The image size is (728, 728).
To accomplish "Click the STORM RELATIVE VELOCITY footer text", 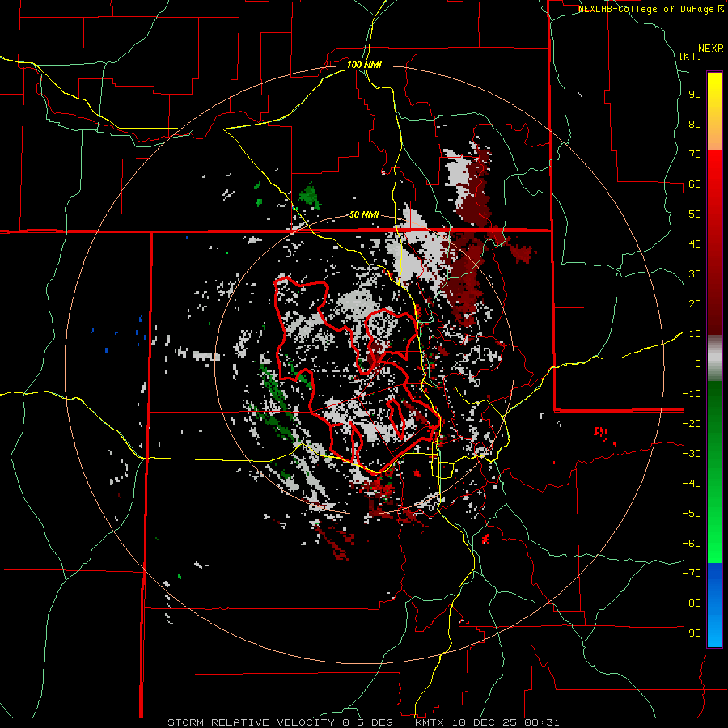I will [x=251, y=722].
